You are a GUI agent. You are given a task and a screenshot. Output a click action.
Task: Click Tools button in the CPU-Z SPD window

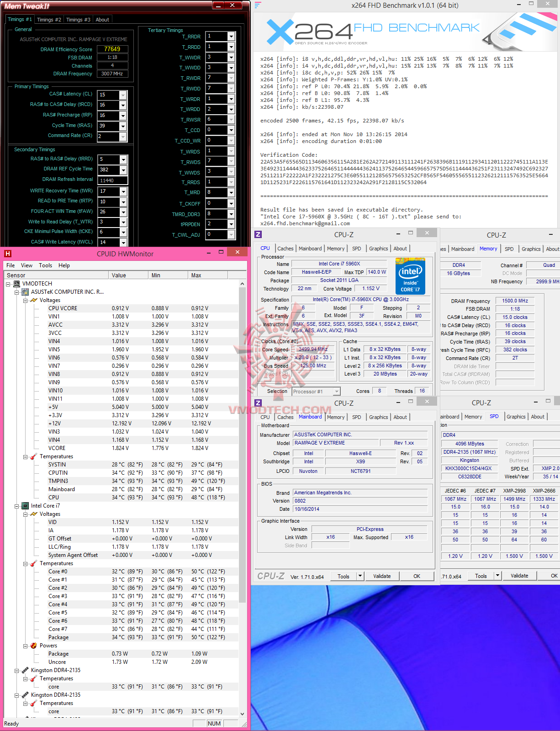(x=481, y=576)
